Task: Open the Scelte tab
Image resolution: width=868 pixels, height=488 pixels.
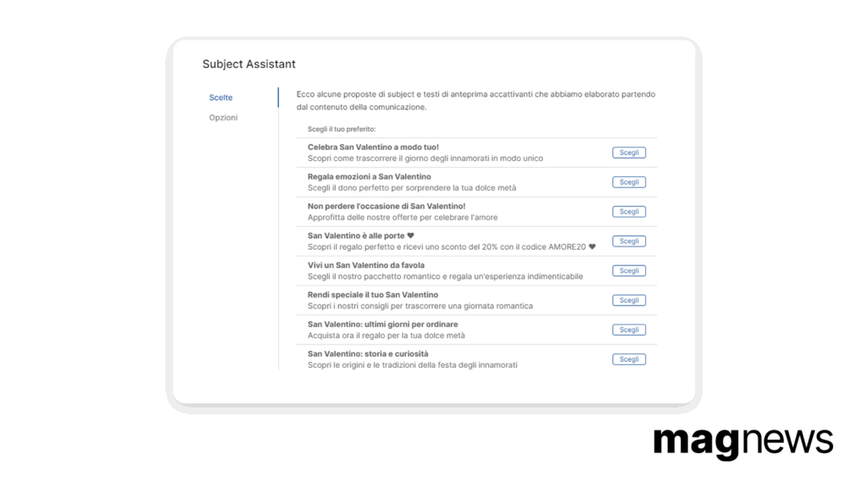Action: pos(221,97)
